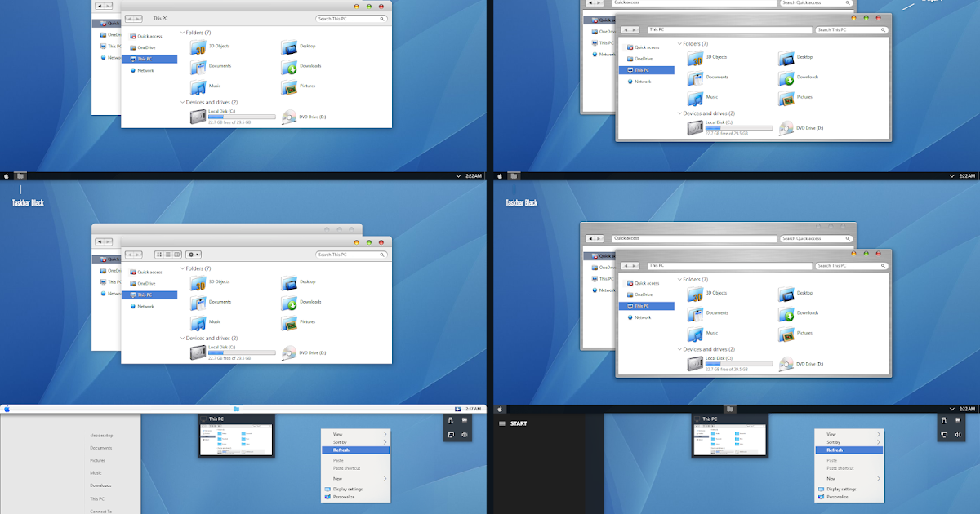This screenshot has height=514, width=980.
Task: Select Local Disk (C:) drive in the gear-toolbar window
Action: point(233,352)
